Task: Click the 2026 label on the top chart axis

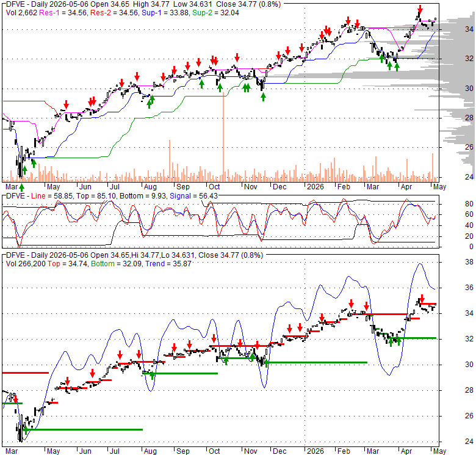Action: 315,187
